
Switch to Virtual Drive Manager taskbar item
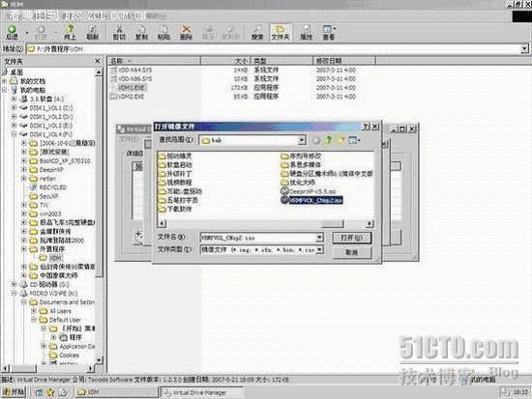click(x=201, y=392)
